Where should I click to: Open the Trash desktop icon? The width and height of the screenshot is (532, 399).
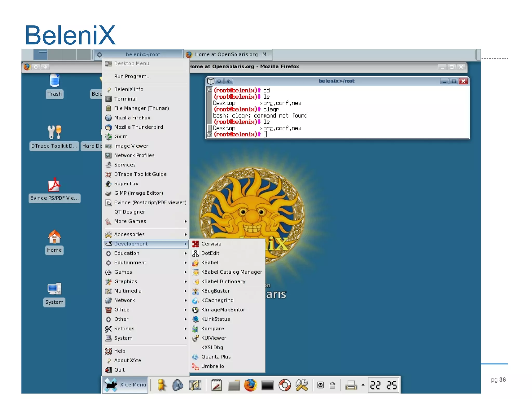[55, 86]
